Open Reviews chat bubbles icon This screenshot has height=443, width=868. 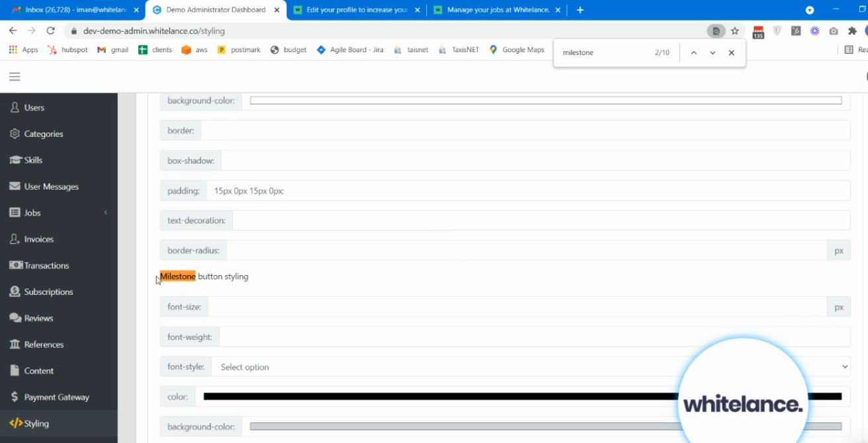pyautogui.click(x=15, y=318)
